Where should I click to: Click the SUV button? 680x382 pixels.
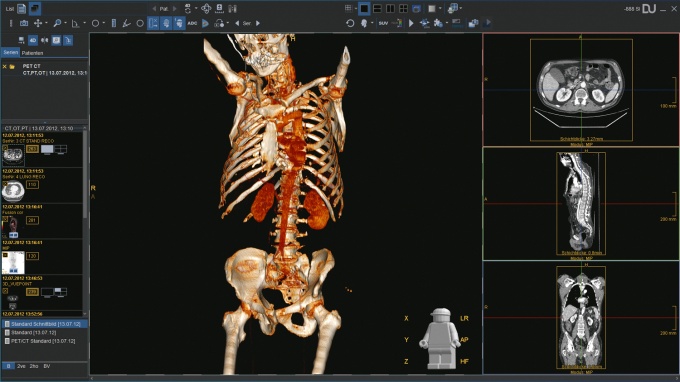383,23
